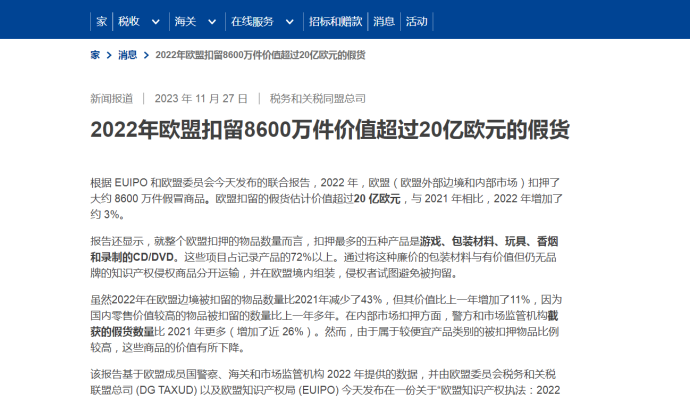Screen dimensions: 690x396
Task: Go to 家 in the breadcrumb
Action: tap(95, 55)
